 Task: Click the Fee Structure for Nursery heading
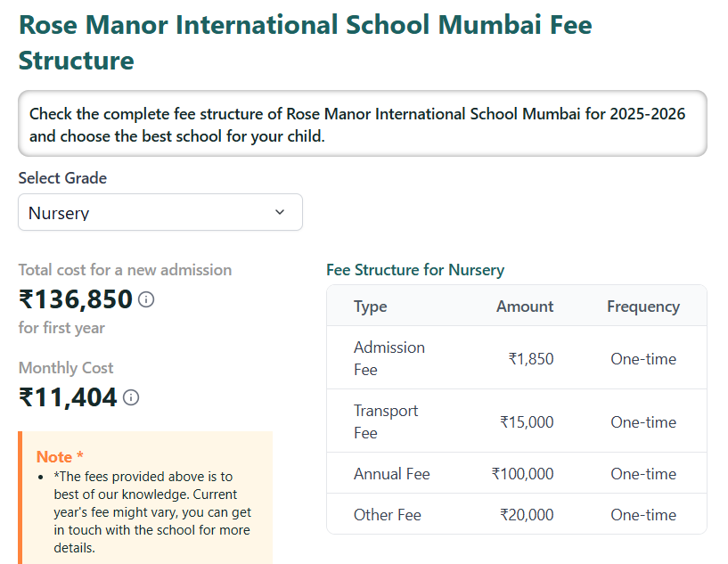(x=416, y=270)
